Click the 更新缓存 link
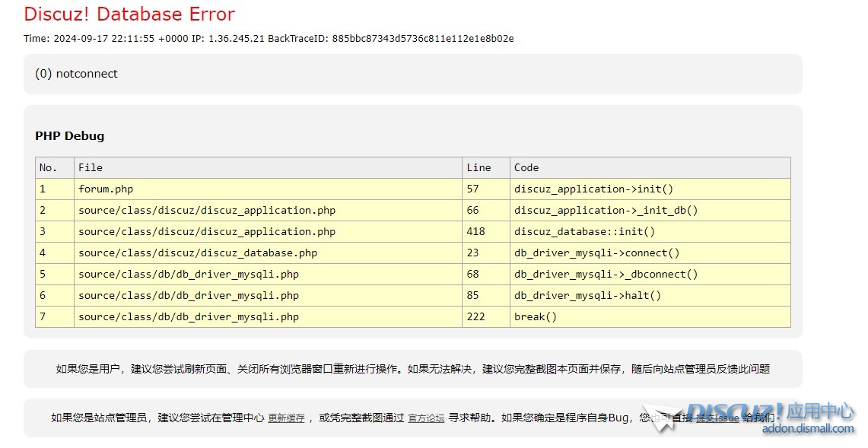This screenshot has height=448, width=868. tap(286, 418)
